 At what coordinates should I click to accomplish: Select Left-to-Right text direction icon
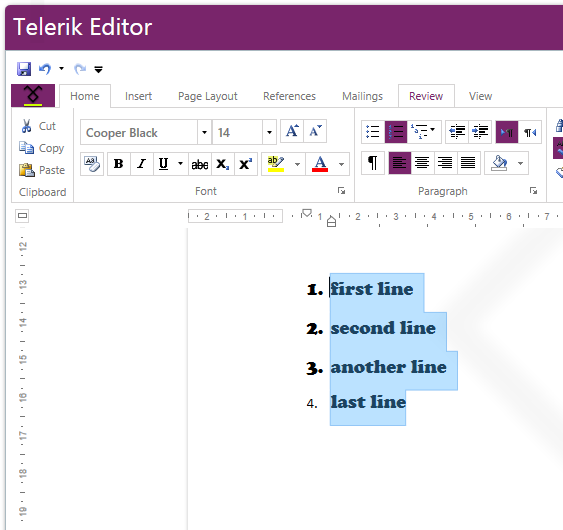click(x=507, y=132)
